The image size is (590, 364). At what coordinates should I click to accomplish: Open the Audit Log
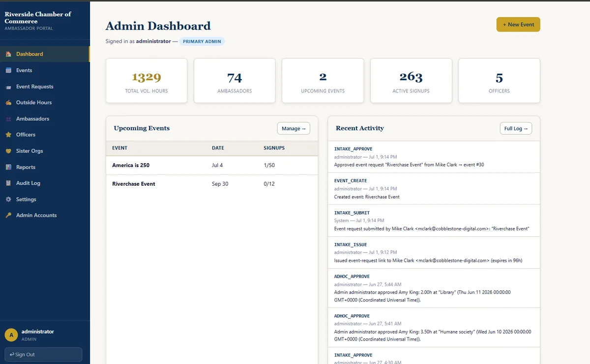point(45,183)
